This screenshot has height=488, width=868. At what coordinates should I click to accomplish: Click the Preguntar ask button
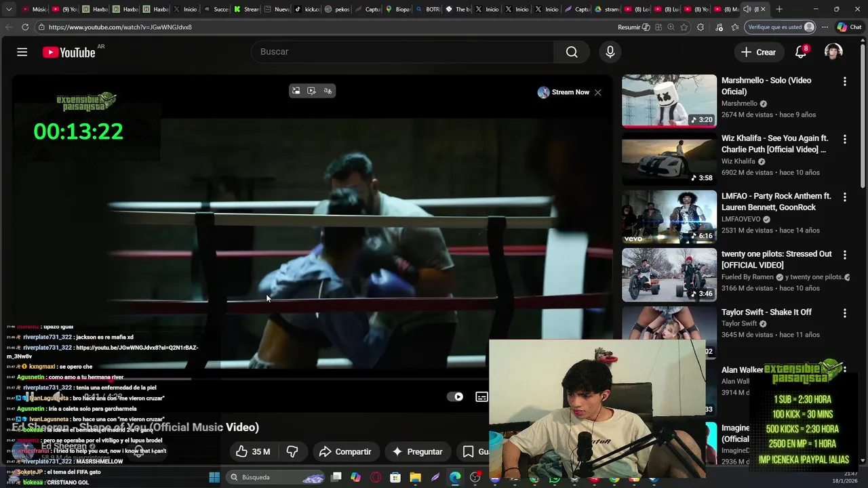[x=417, y=451]
